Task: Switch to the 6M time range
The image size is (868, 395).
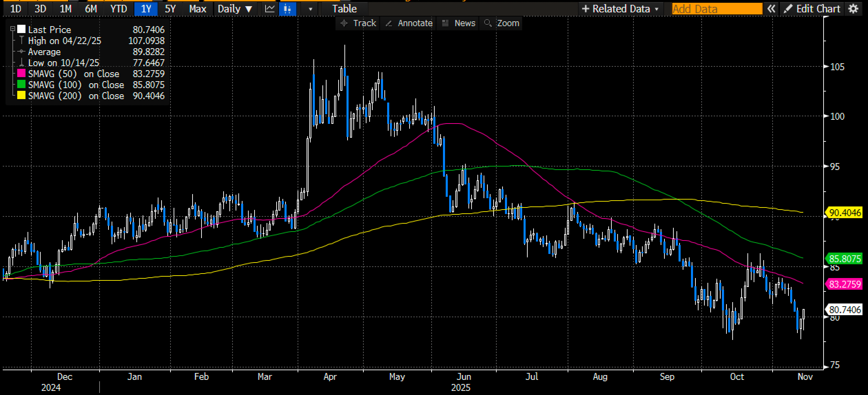Action: [x=91, y=9]
